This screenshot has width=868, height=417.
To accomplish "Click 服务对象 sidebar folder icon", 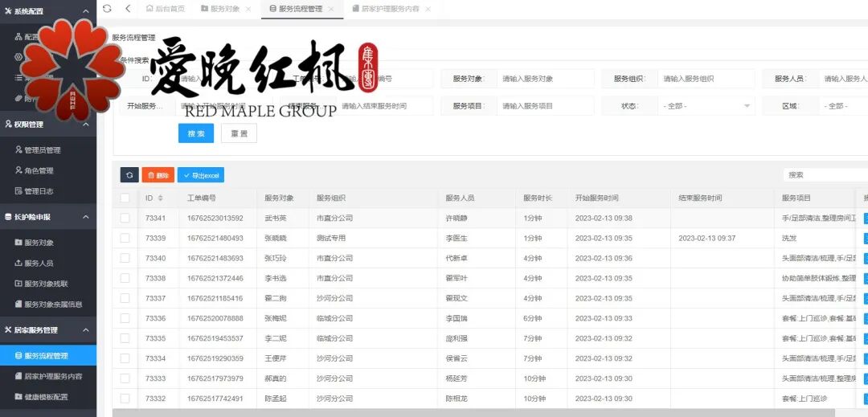I will [x=18, y=242].
